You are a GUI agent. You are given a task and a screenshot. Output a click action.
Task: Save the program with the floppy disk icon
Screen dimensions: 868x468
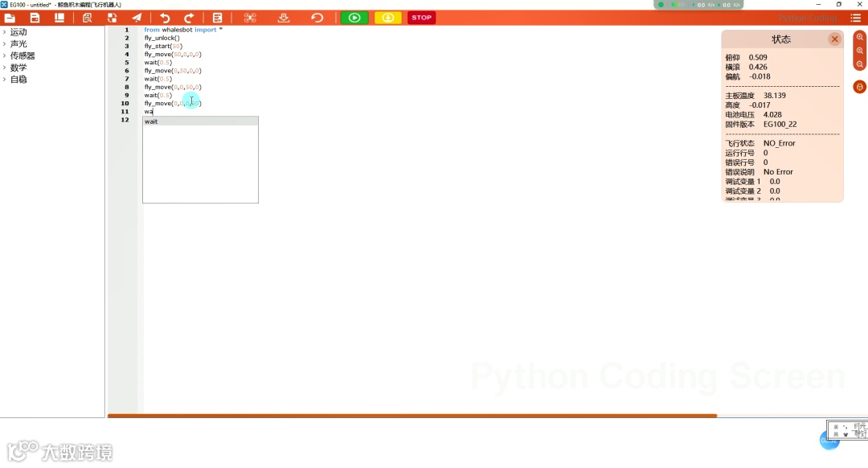35,18
